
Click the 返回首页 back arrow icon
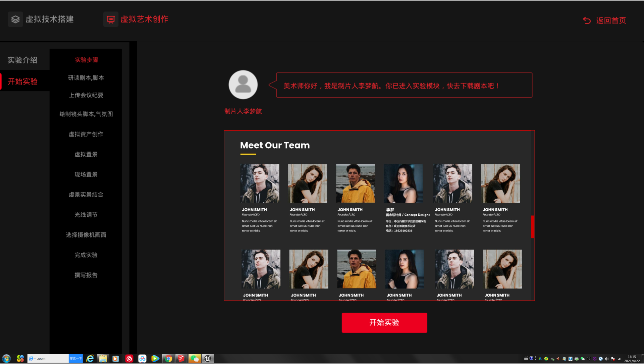coord(587,20)
